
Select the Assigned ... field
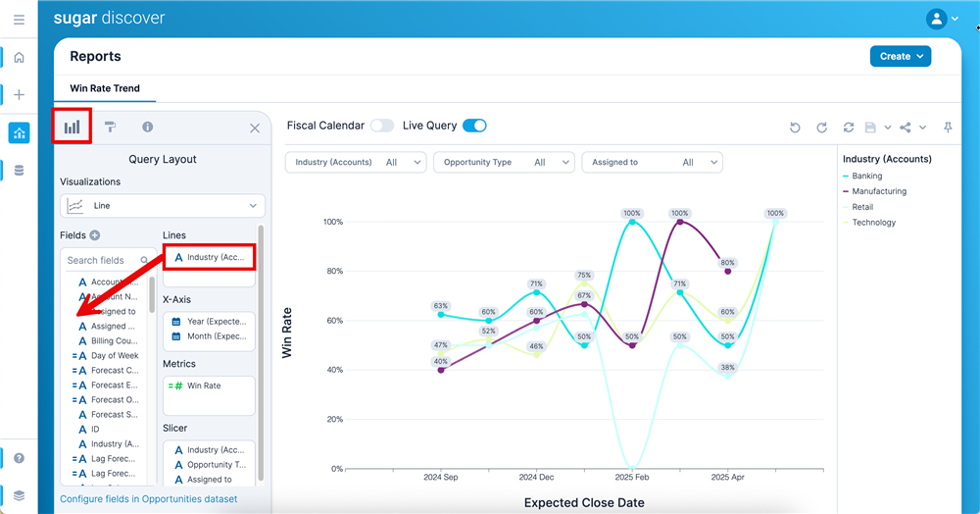pos(107,327)
